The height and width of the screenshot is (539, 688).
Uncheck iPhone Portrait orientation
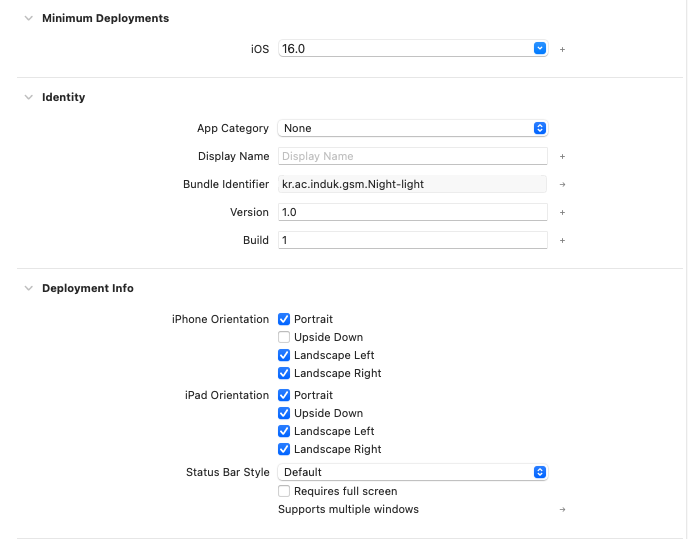coord(284,320)
